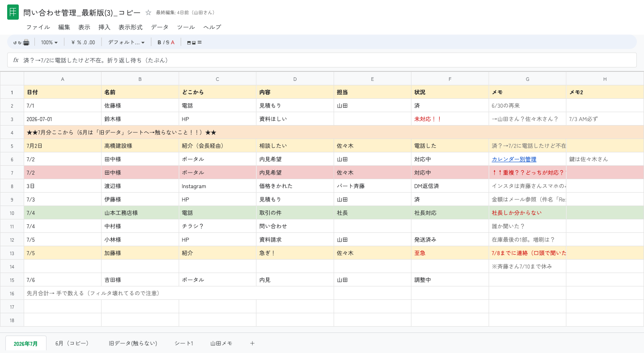
Task: Switch to the 旧データ(触らない) sheet tab
Action: tap(133, 343)
